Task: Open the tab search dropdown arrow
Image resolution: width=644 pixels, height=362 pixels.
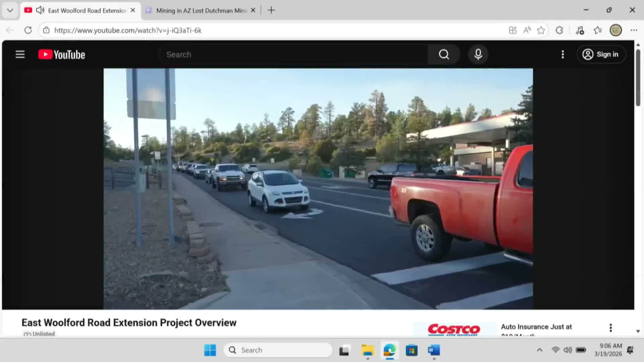Action: click(10, 10)
